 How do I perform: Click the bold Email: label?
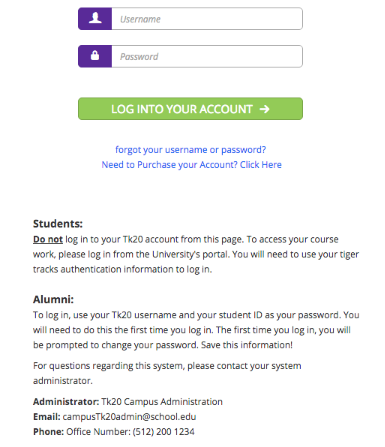47,417
